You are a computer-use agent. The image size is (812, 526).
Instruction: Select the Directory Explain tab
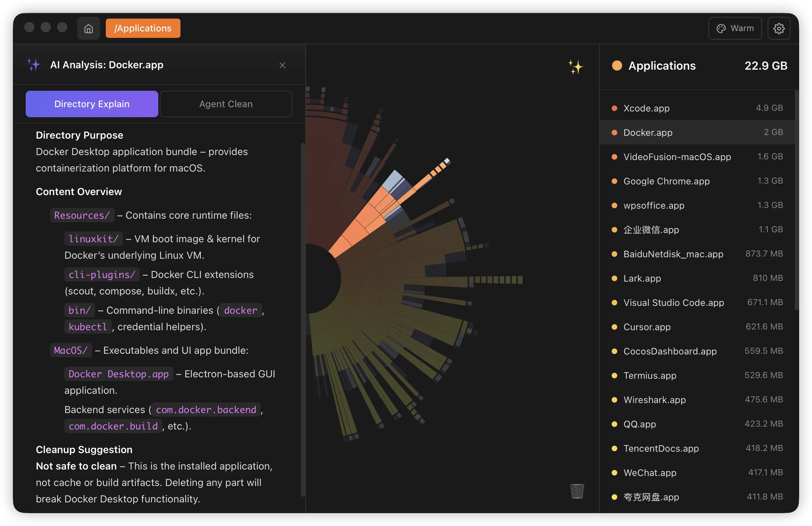click(x=92, y=104)
